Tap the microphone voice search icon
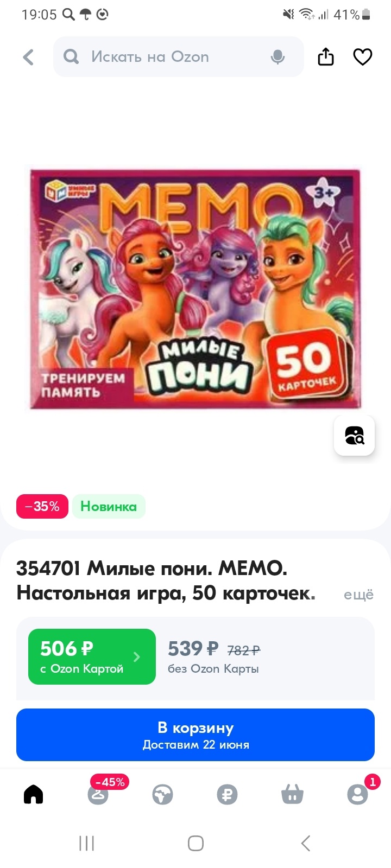Image resolution: width=391 pixels, height=868 pixels. tap(278, 57)
